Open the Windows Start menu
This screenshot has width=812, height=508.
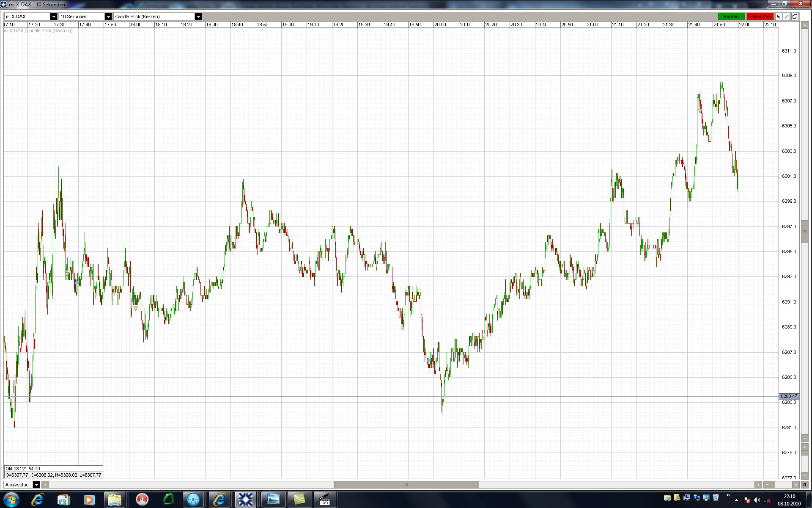[x=11, y=500]
